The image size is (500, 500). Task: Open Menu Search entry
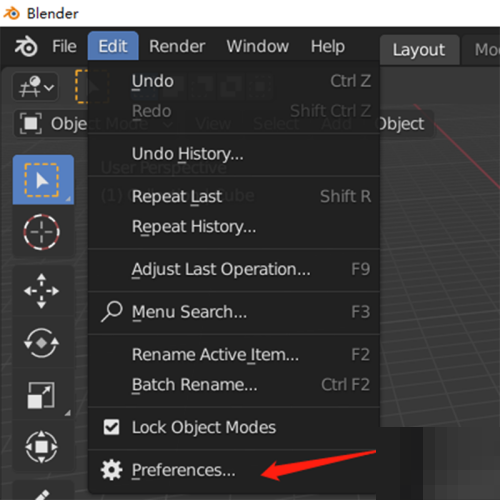pos(234,312)
